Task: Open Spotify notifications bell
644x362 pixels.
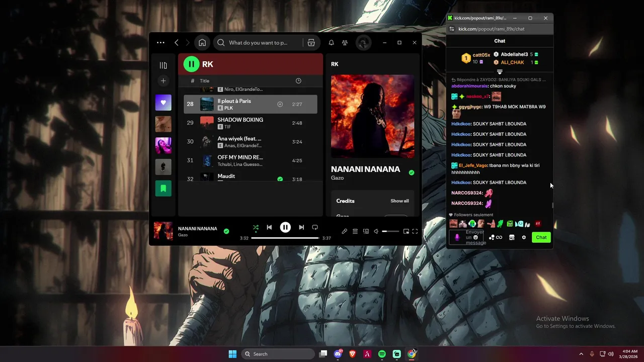Action: [331, 43]
